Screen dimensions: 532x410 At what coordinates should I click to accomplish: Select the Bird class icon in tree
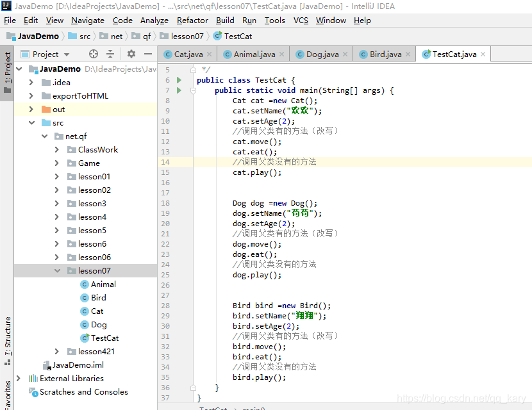[85, 298]
